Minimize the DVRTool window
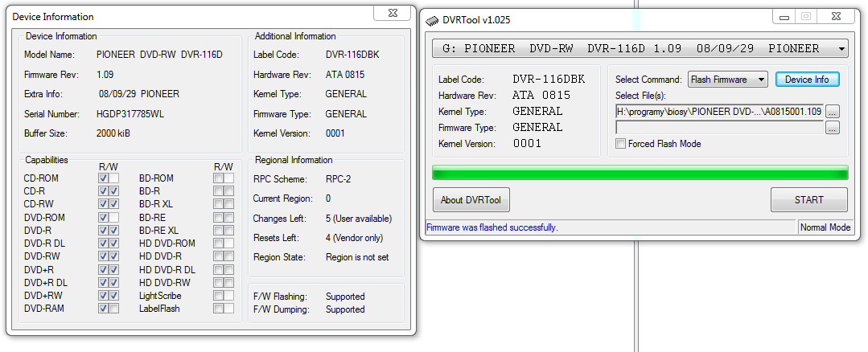Viewport: 868px width, 352px height. point(784,17)
